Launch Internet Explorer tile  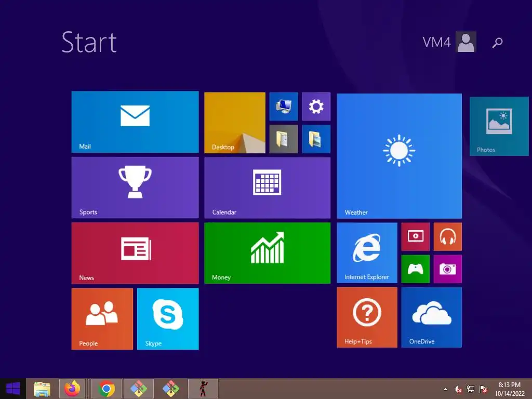click(367, 253)
